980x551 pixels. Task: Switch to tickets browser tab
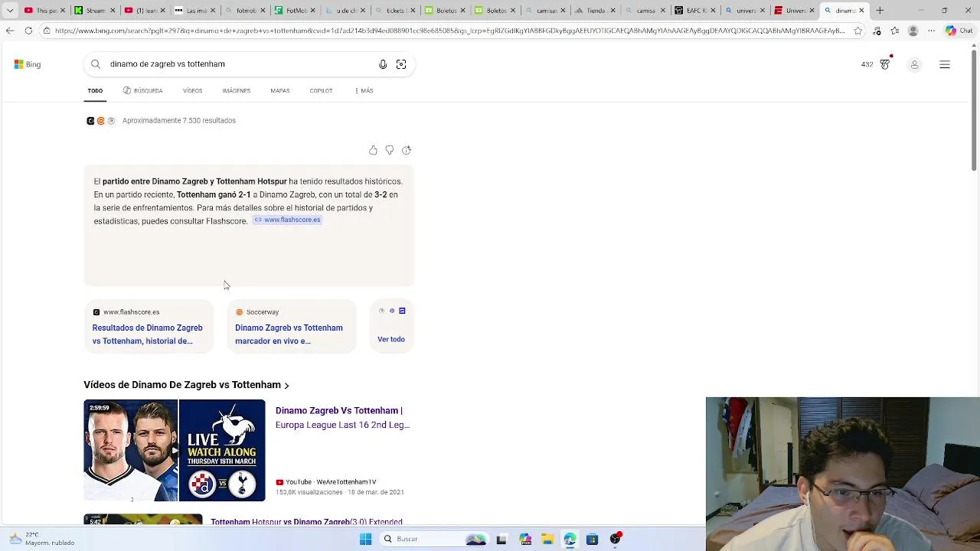(394, 11)
